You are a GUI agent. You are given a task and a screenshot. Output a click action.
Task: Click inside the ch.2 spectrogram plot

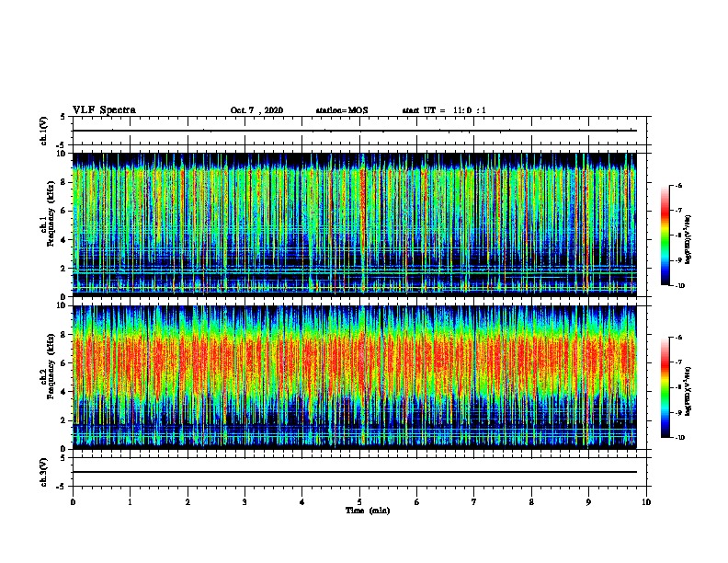coord(354,377)
